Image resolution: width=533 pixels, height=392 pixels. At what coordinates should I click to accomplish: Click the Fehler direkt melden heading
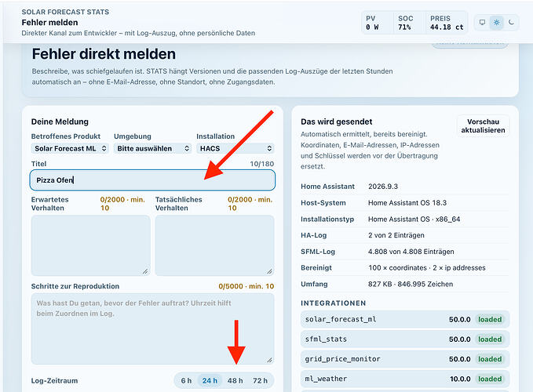[104, 54]
